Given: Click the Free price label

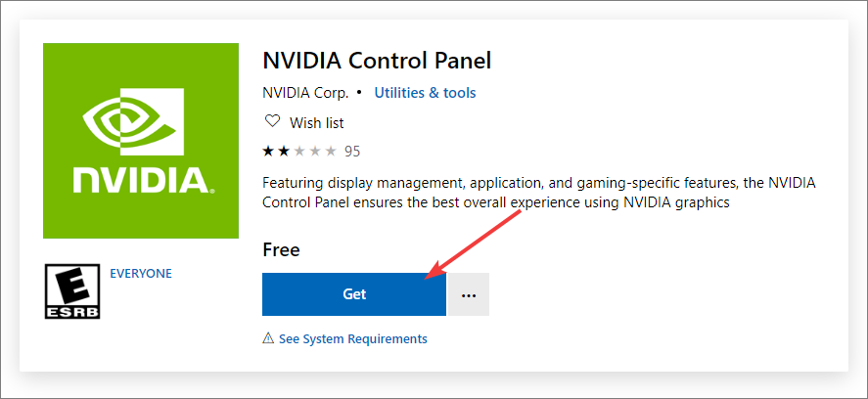Looking at the screenshot, I should coord(281,250).
